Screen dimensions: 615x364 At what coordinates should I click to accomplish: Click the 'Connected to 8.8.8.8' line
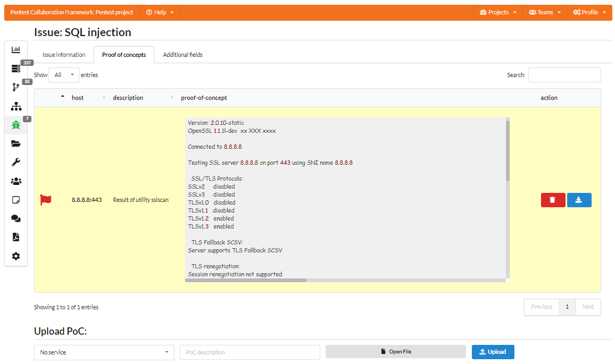click(214, 147)
